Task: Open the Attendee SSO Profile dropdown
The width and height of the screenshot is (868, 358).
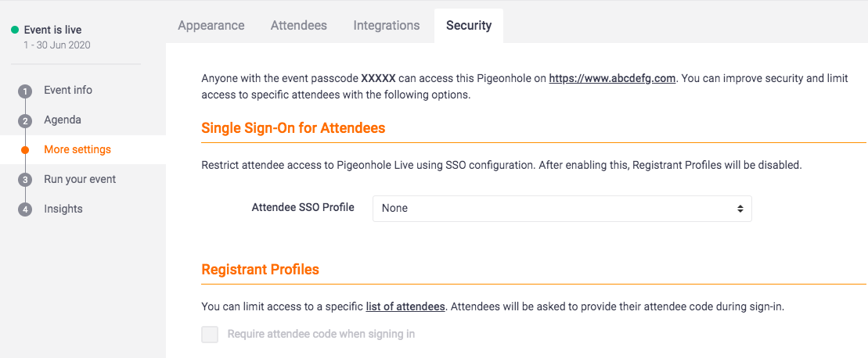Action: pos(561,209)
